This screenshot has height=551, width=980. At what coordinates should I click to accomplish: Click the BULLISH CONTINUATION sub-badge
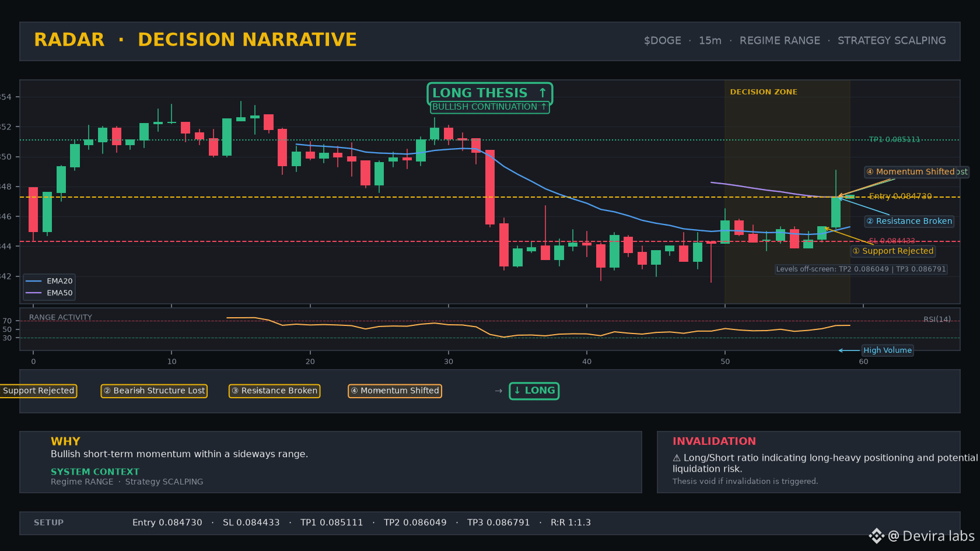[489, 107]
